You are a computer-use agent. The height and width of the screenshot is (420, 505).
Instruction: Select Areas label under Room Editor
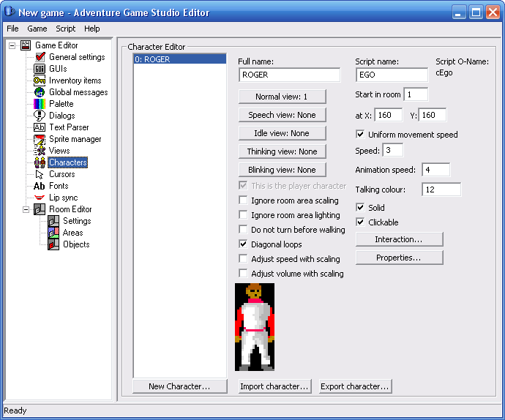click(x=72, y=233)
